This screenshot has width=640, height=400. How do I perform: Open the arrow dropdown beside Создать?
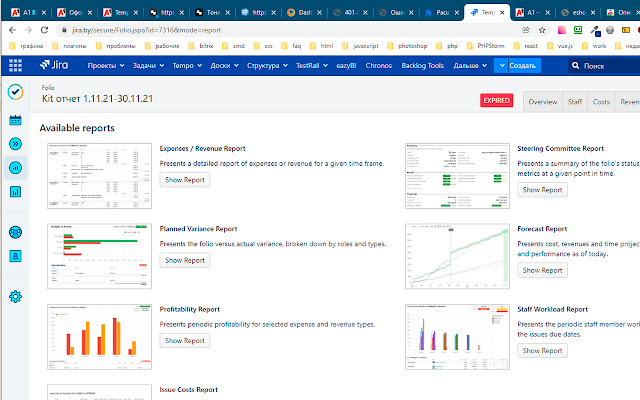502,65
